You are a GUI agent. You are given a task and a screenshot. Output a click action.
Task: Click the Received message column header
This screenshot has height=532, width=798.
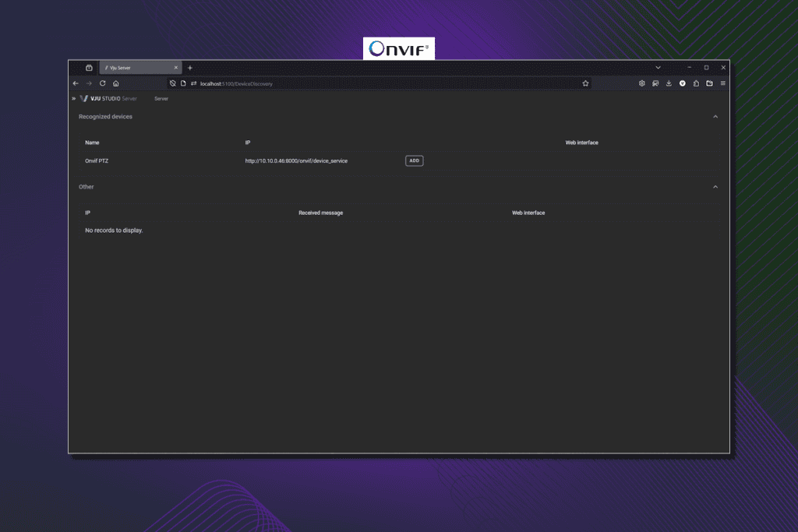(x=320, y=213)
